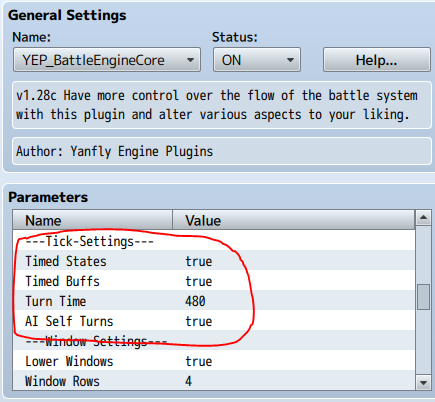Screen dimensions: 435x402
Task: Click the vertical scrollbar thumb in Parameters
Action: (x=423, y=297)
